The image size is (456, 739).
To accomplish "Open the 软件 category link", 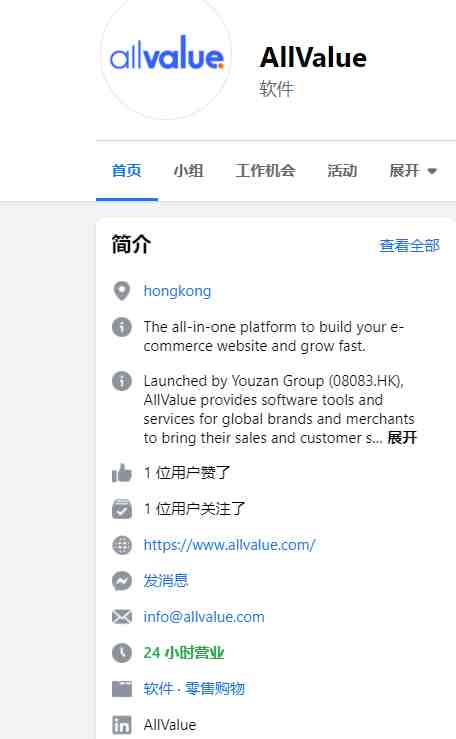I will point(158,689).
